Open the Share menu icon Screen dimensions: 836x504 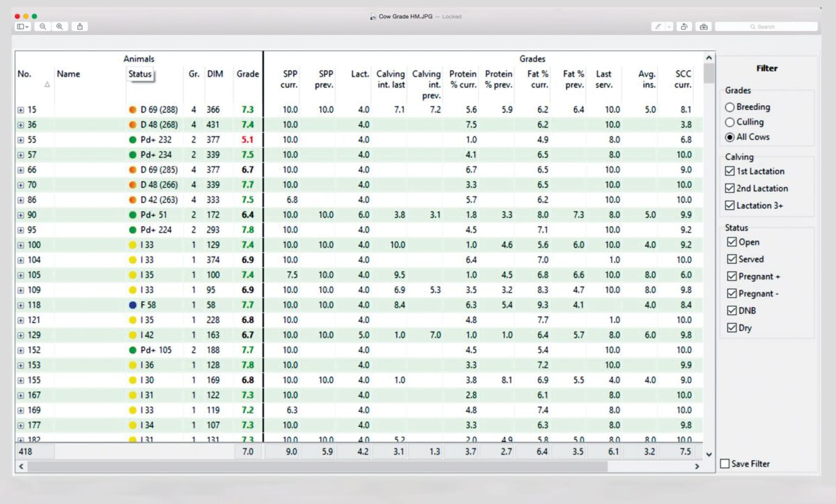(x=80, y=26)
